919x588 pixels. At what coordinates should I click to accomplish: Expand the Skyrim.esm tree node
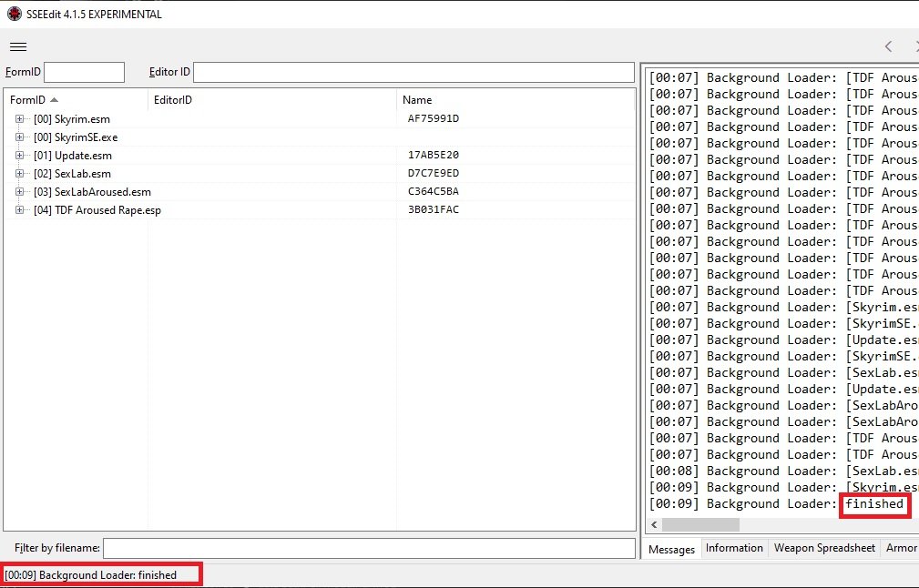coord(19,119)
